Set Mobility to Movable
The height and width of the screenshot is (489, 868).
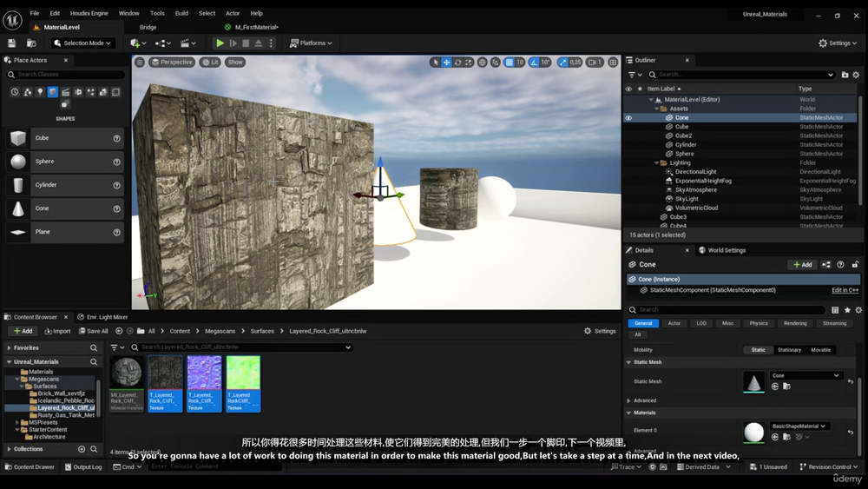pyautogui.click(x=820, y=350)
